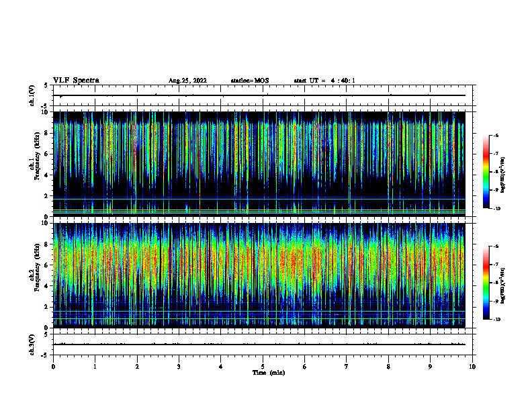The width and height of the screenshot is (532, 411).
Task: Click the "-6" tick on ch.2 colorbar
Action: (496, 246)
